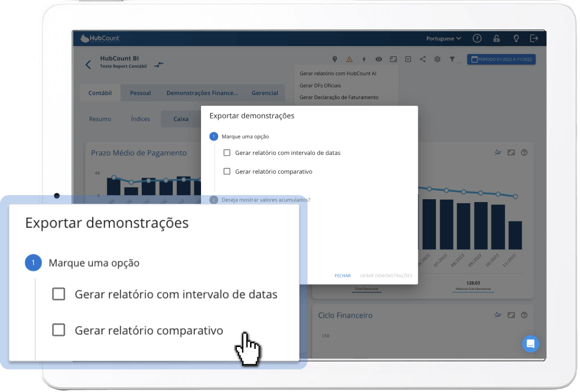Expand the bar chart card with frame icon
580x392 pixels.
tap(511, 153)
